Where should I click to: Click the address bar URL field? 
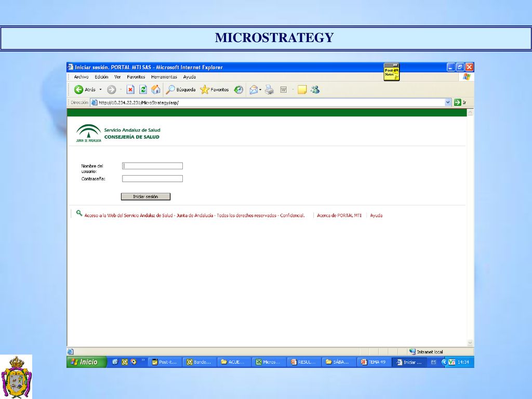click(268, 102)
